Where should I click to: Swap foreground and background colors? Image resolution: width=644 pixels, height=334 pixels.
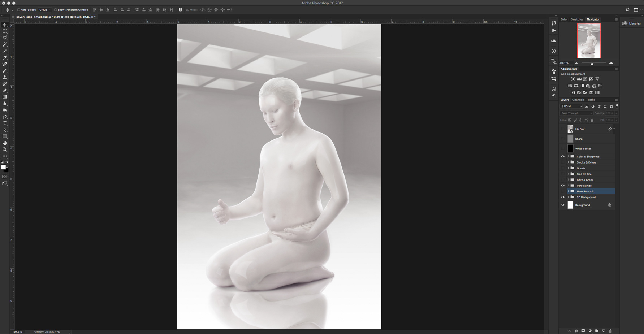click(7, 162)
